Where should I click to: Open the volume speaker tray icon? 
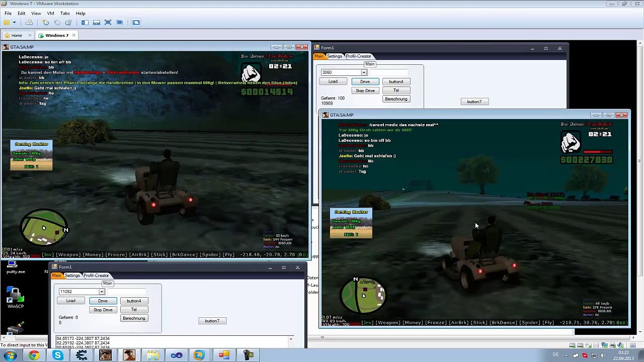pos(603,355)
